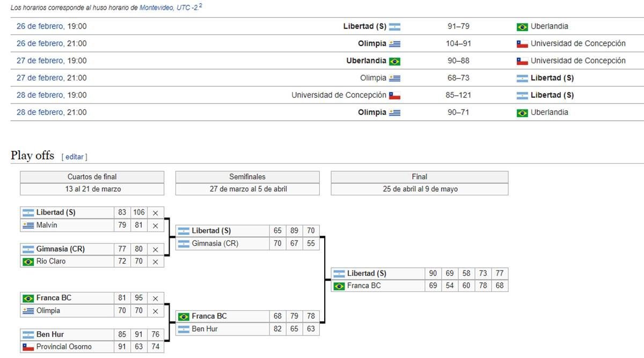Click superscript reference 2 after UTC -2
644x358 pixels.
pyautogui.click(x=201, y=6)
